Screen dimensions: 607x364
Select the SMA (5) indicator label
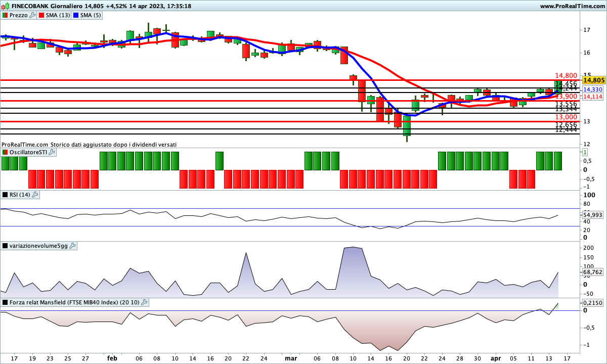tap(91, 15)
